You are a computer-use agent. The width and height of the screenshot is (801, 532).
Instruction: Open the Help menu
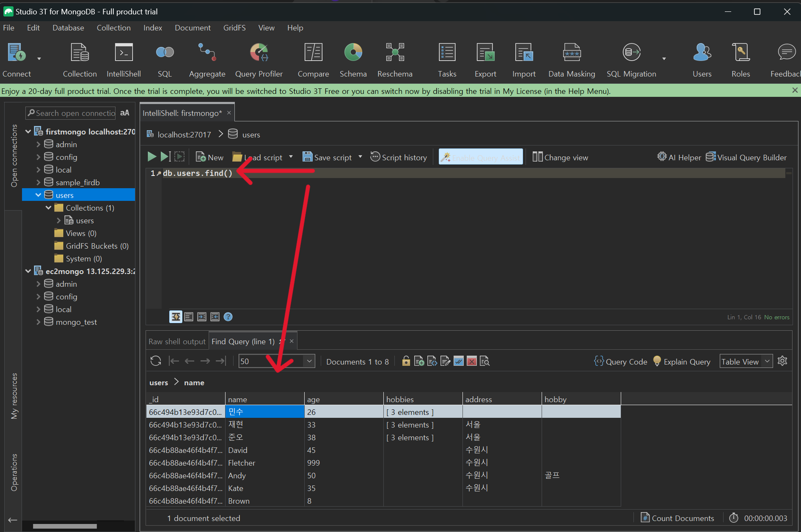tap(295, 28)
